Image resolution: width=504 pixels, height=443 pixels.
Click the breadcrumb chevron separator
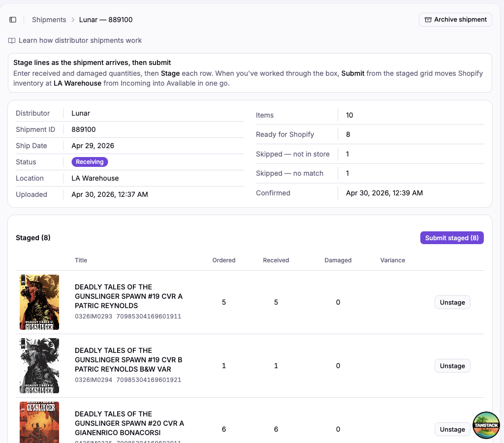(x=73, y=20)
